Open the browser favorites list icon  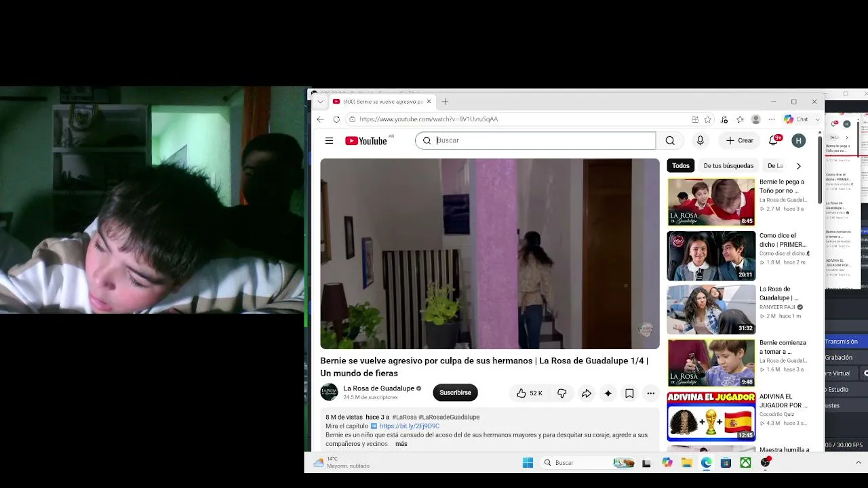[740, 119]
